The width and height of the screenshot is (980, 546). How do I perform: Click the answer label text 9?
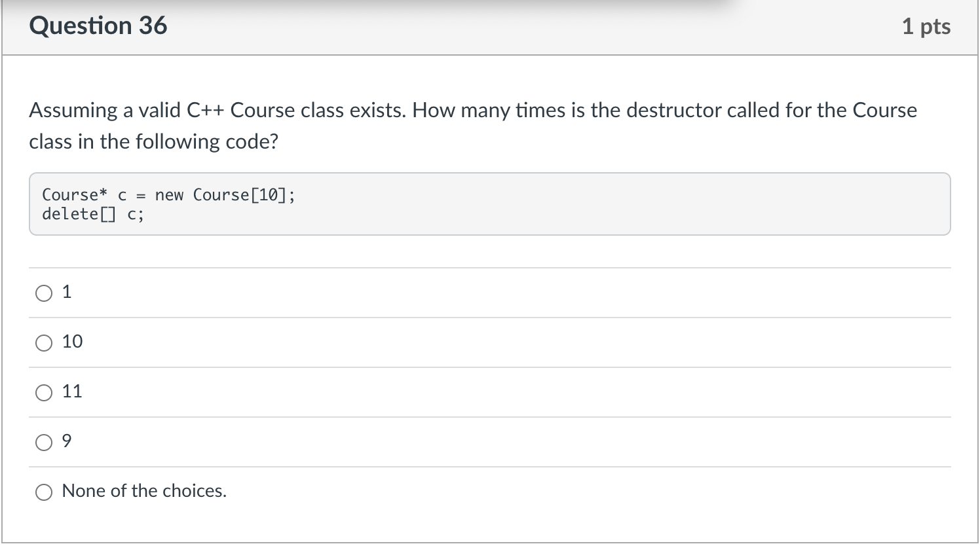(66, 441)
